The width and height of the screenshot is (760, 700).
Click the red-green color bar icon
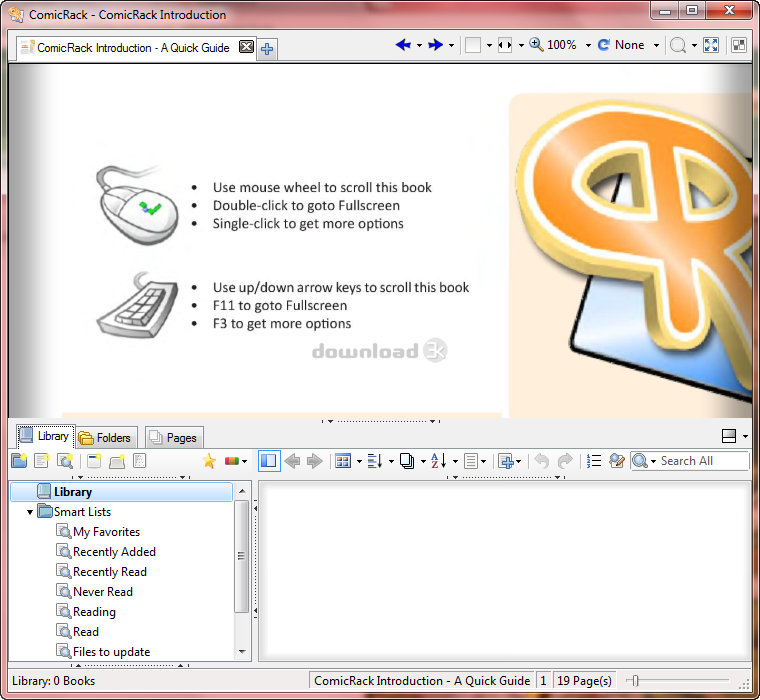point(231,461)
